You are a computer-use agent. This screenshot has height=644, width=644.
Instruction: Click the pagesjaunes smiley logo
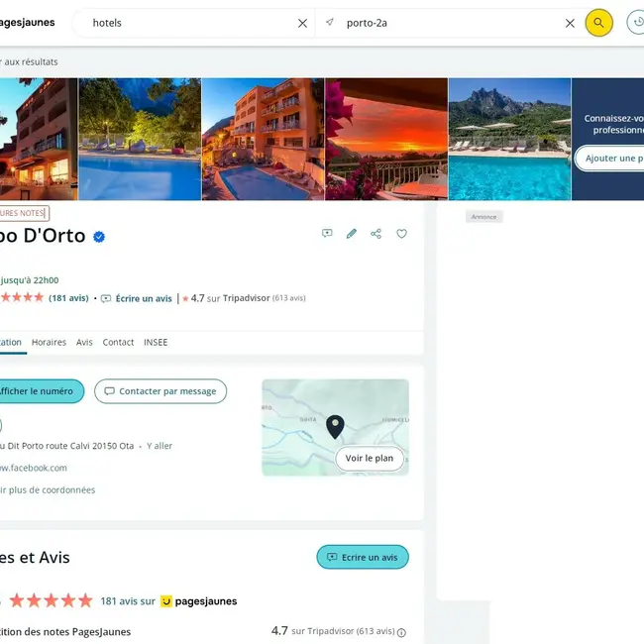point(165,601)
